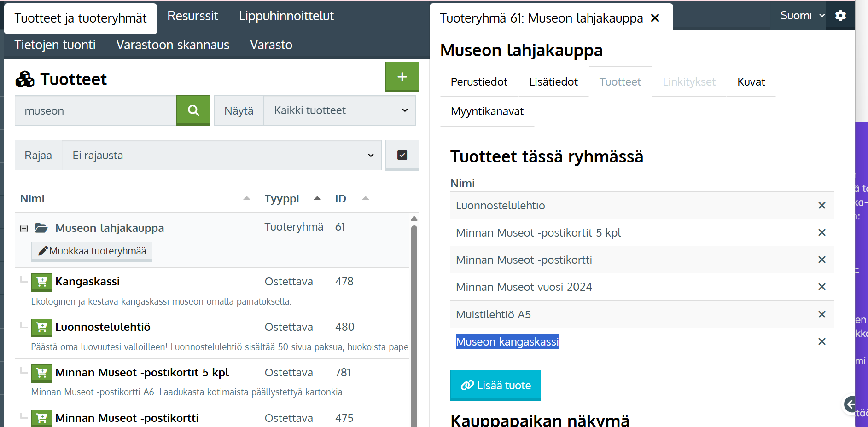Sort by the Tyyppi column arrow
This screenshot has height=427, width=868.
tap(317, 198)
